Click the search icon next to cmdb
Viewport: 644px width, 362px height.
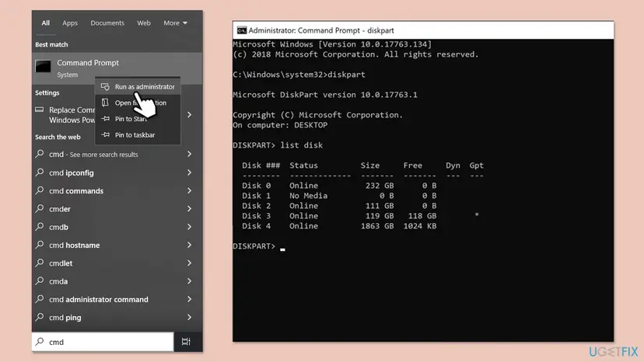[40, 227]
